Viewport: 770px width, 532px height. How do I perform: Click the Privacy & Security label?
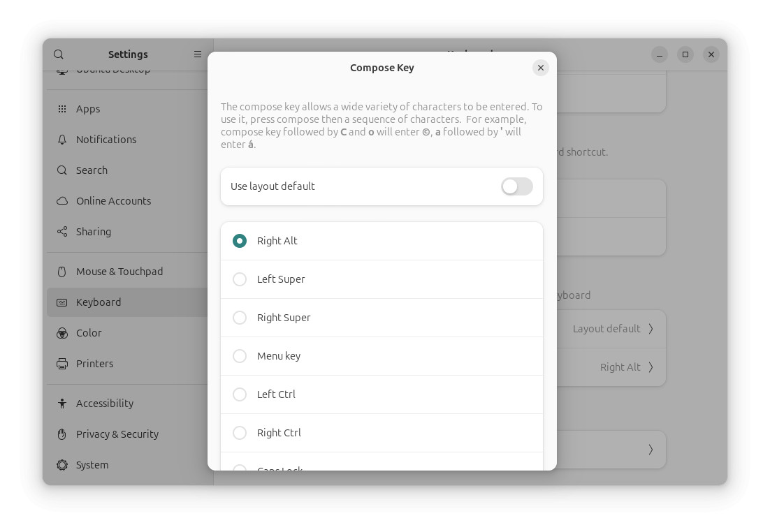(x=117, y=434)
